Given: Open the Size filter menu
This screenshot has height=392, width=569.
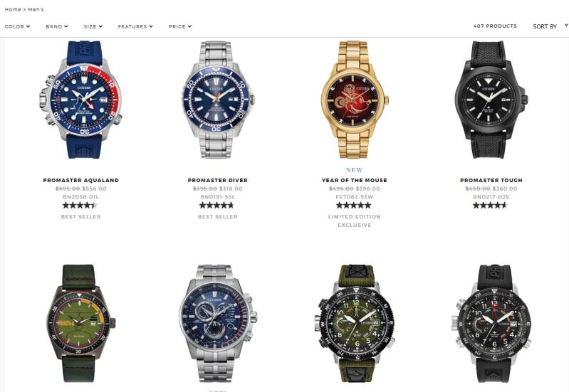Looking at the screenshot, I should tap(93, 26).
